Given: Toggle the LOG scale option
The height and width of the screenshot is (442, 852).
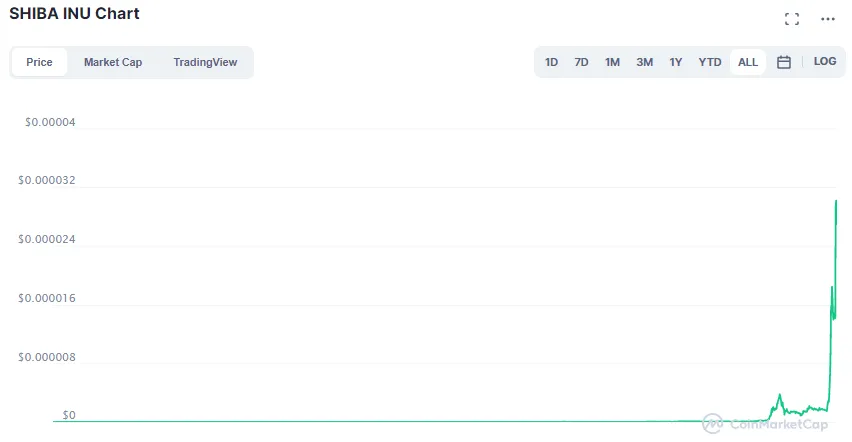Looking at the screenshot, I should click(824, 61).
